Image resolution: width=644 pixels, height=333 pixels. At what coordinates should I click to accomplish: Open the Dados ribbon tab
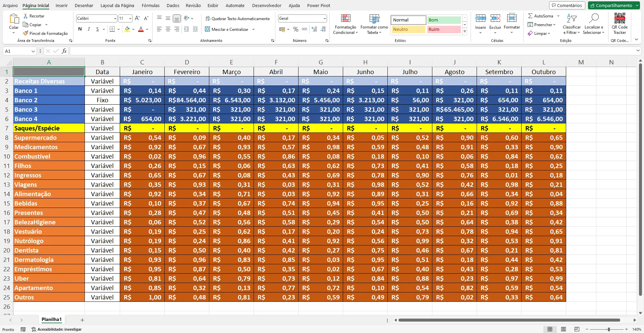pyautogui.click(x=173, y=5)
